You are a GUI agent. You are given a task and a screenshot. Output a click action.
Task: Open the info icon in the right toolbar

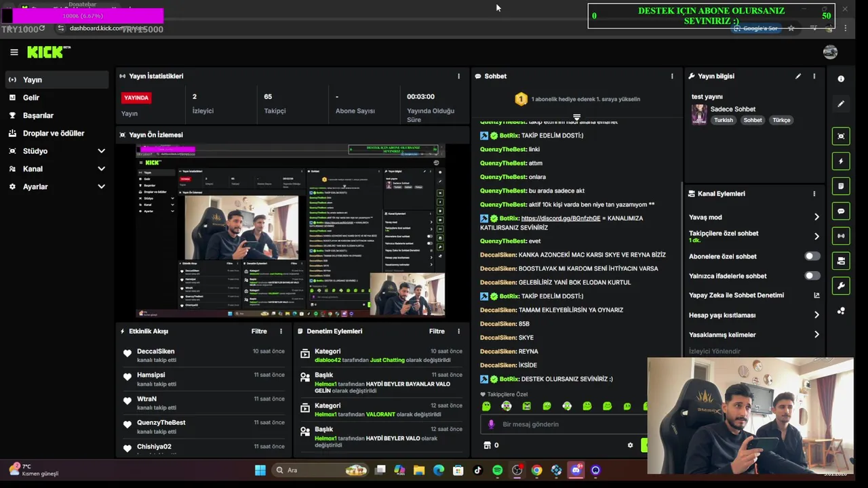[841, 79]
